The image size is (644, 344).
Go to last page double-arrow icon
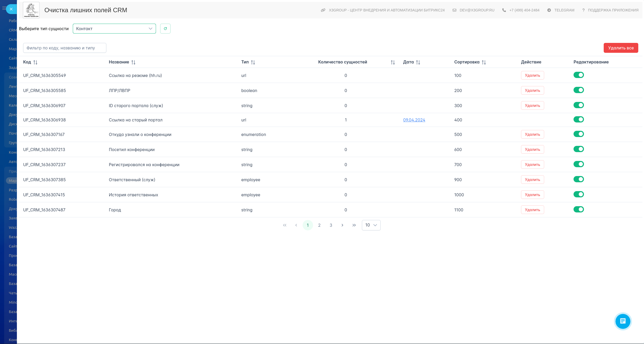pyautogui.click(x=354, y=225)
